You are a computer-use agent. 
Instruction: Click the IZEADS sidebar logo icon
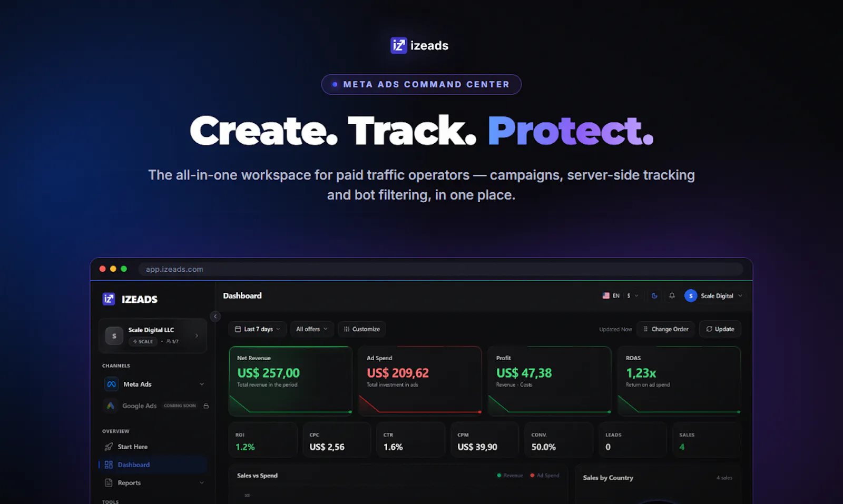click(109, 299)
